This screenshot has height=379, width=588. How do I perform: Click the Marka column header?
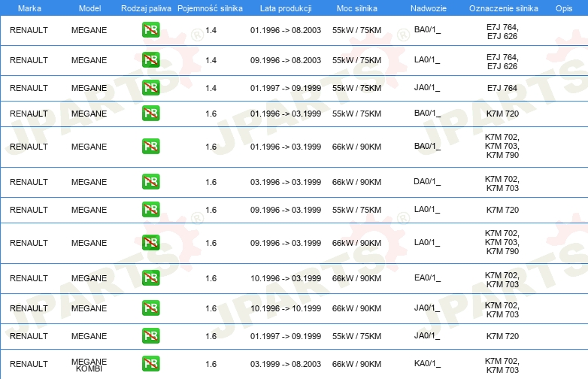[29, 8]
